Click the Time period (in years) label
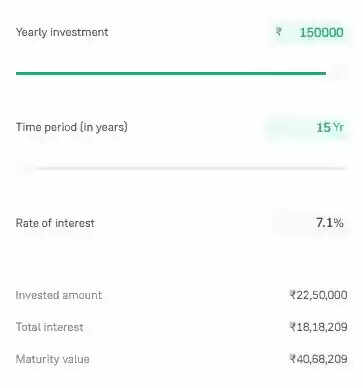 72,127
